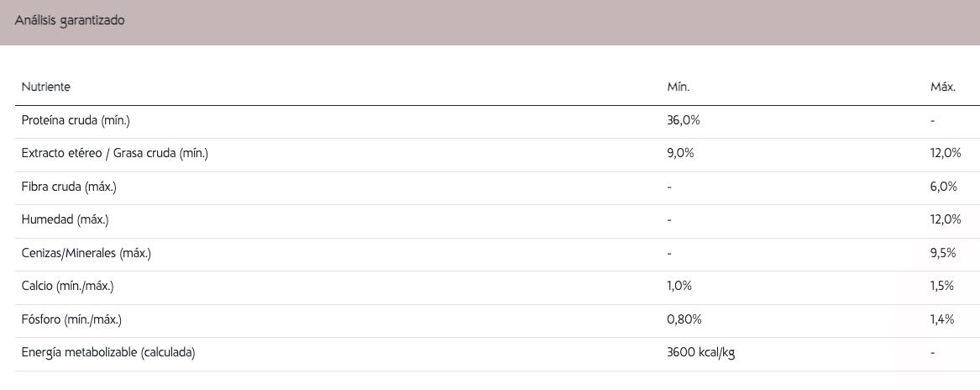Click the Energía metabolizable (calculada) label
Image resolution: width=980 pixels, height=390 pixels.
tap(108, 353)
